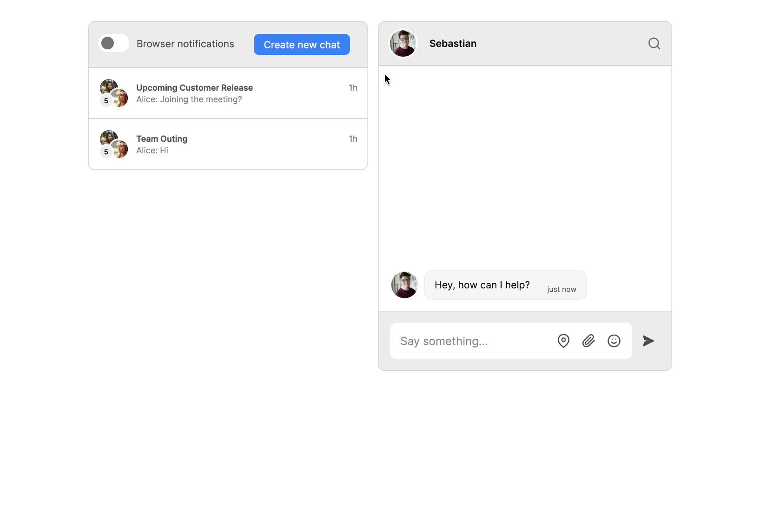Open the Team Outing chat
The image size is (779, 532).
pyautogui.click(x=234, y=144)
